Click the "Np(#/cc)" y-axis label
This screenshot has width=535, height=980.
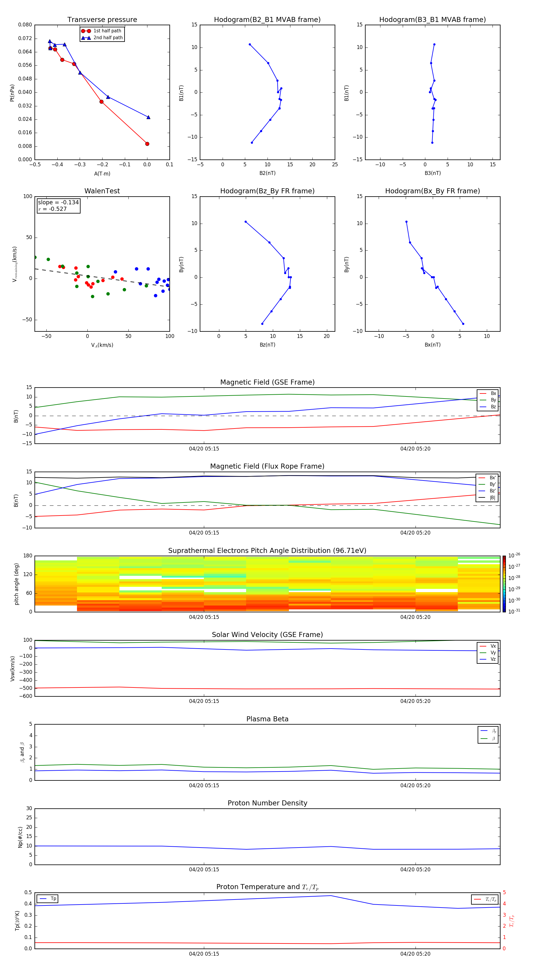20,837
